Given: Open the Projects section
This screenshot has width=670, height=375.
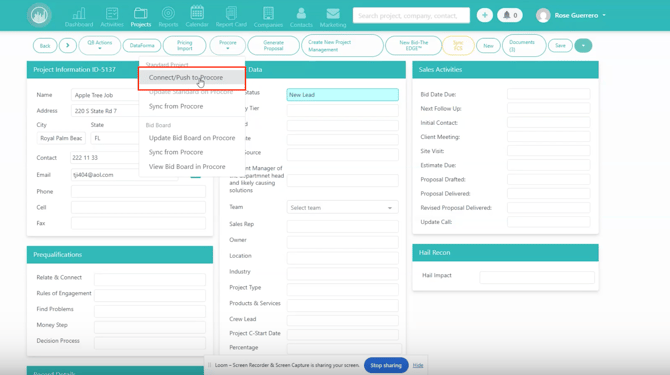Looking at the screenshot, I should (x=141, y=18).
